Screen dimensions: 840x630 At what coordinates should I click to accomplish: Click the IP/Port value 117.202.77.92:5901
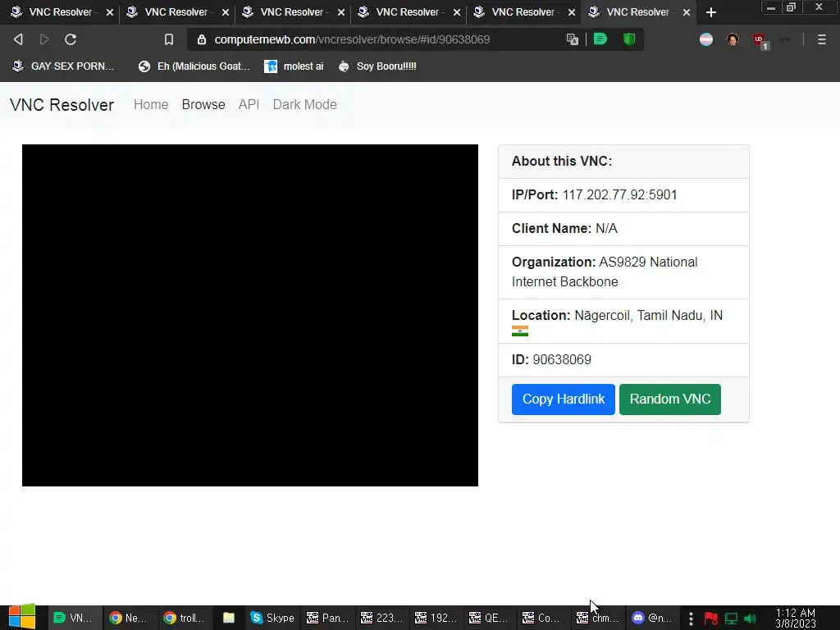(619, 194)
